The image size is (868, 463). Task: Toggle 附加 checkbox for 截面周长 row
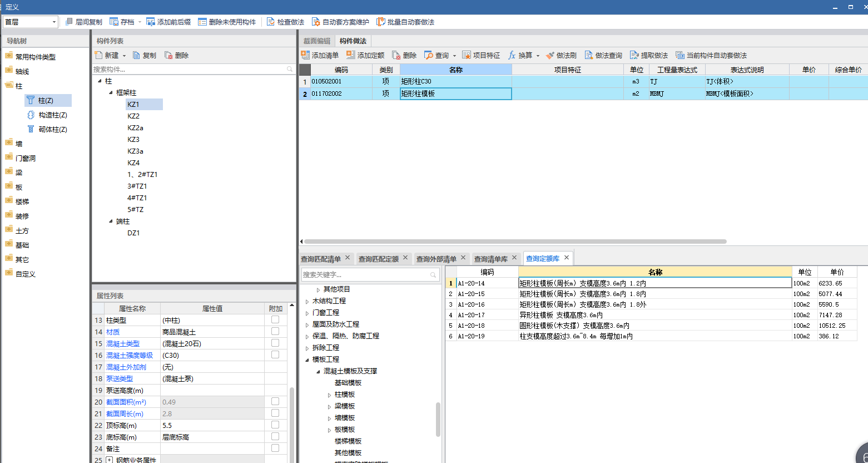pos(275,413)
